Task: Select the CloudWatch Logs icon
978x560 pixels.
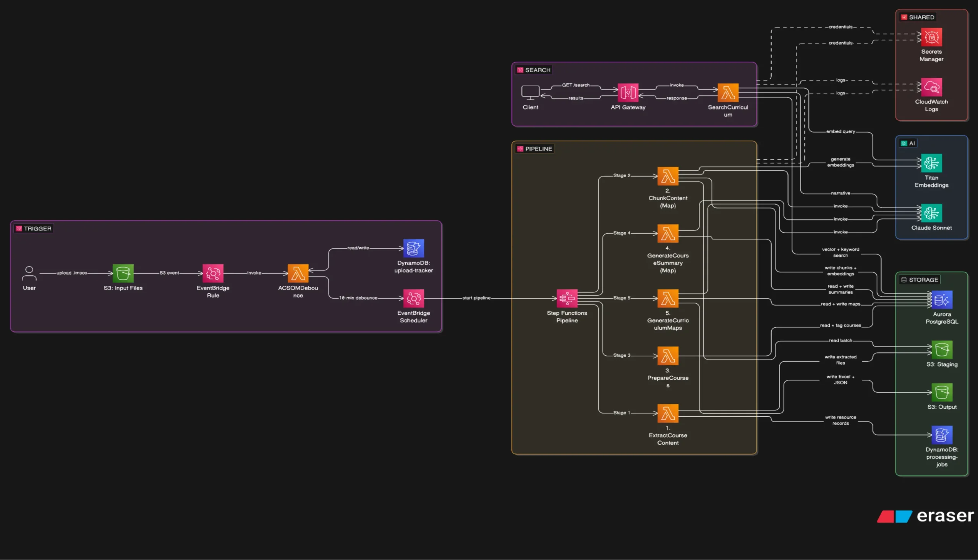Action: point(931,87)
